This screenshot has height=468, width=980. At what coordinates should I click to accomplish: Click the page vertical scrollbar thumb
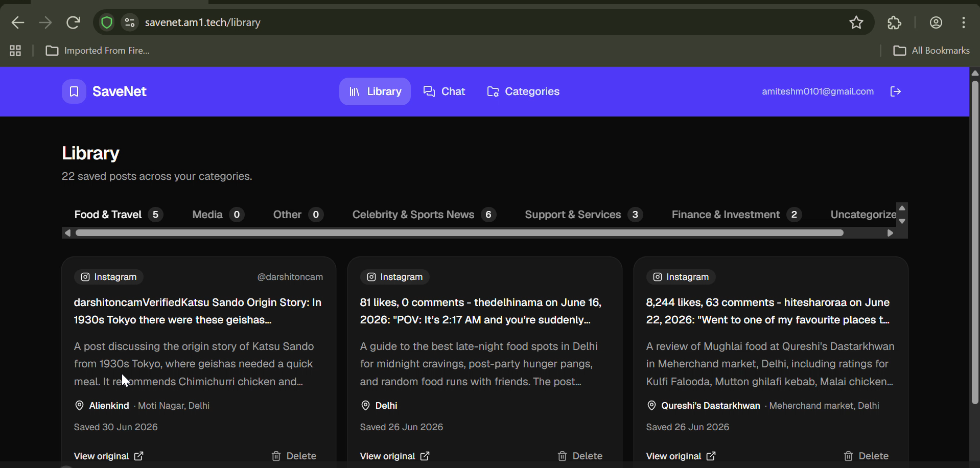tap(975, 242)
